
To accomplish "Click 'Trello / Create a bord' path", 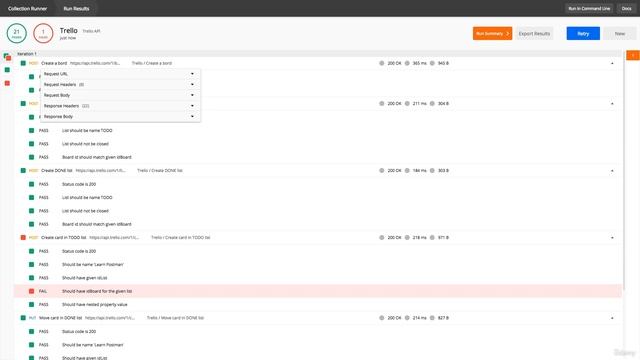I will pos(151,63).
